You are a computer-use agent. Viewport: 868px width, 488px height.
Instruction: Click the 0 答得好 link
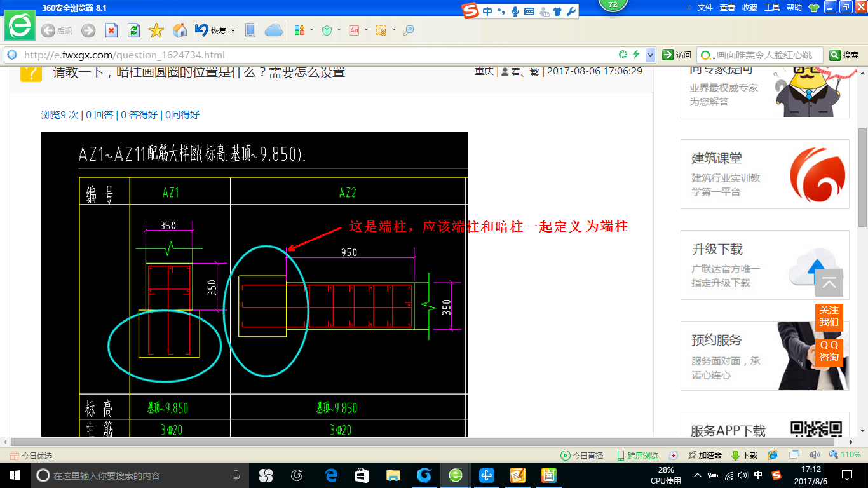(x=139, y=114)
